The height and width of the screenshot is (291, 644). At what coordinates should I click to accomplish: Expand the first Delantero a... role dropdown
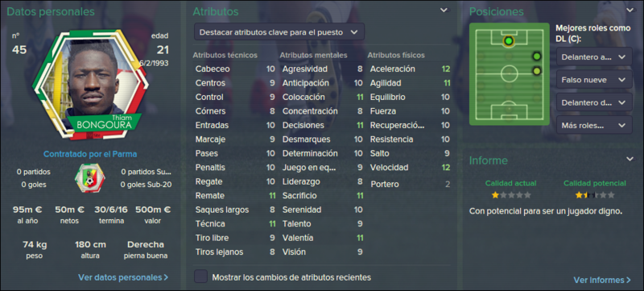pos(594,56)
